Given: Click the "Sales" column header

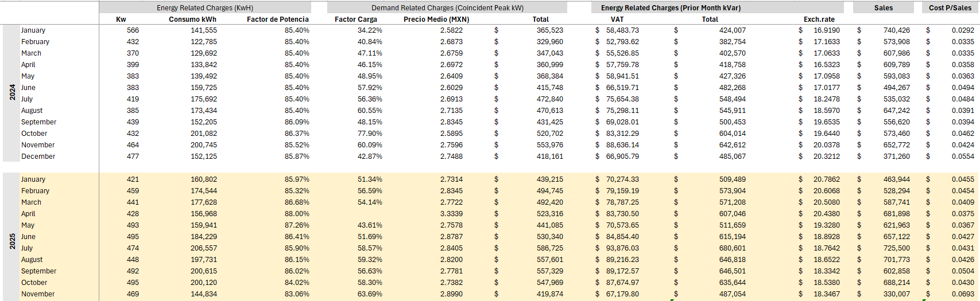Looking at the screenshot, I should pyautogui.click(x=883, y=8).
